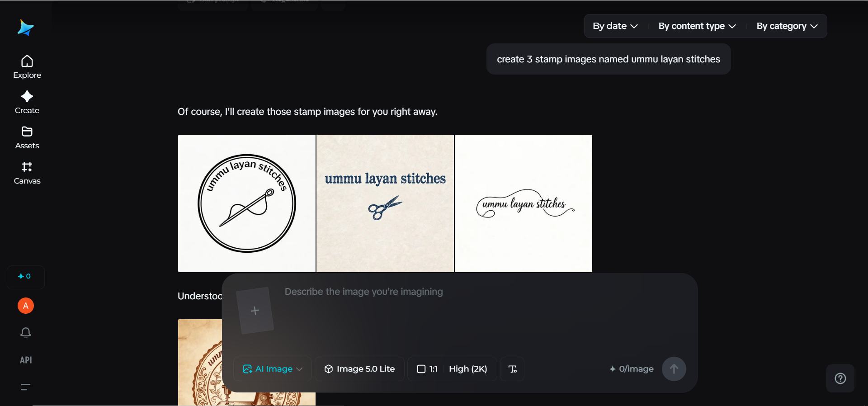Expand the By category filter
Screen dimensions: 868x406
pos(787,26)
